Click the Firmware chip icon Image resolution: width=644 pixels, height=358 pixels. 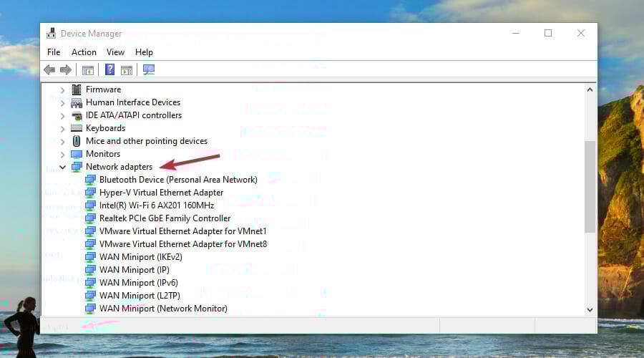point(77,89)
